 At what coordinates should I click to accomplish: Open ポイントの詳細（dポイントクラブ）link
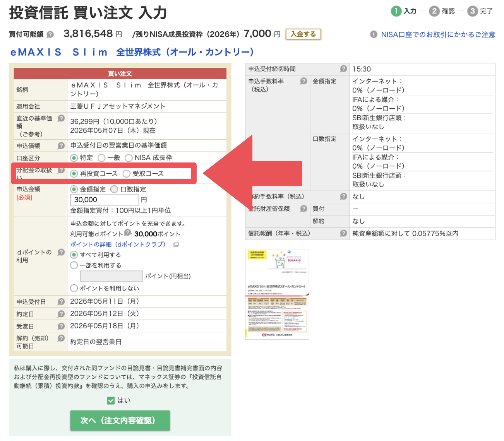(118, 244)
